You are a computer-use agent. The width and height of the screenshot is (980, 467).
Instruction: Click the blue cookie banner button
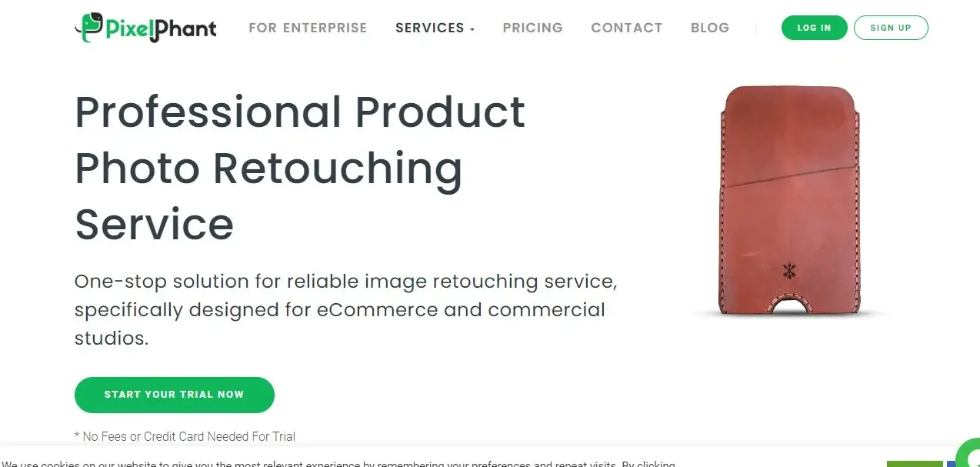click(952, 464)
